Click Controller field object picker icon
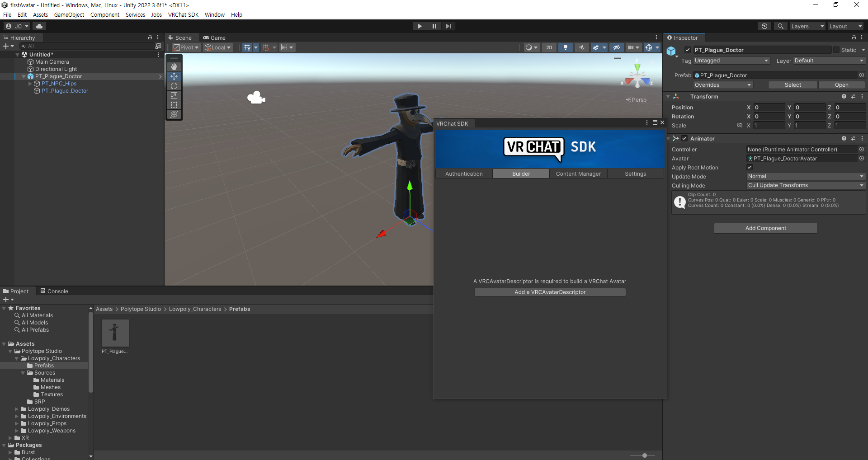 point(861,149)
